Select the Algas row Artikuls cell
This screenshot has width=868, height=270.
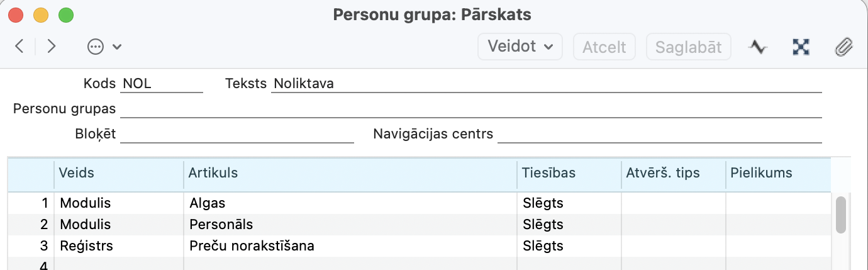click(x=351, y=203)
